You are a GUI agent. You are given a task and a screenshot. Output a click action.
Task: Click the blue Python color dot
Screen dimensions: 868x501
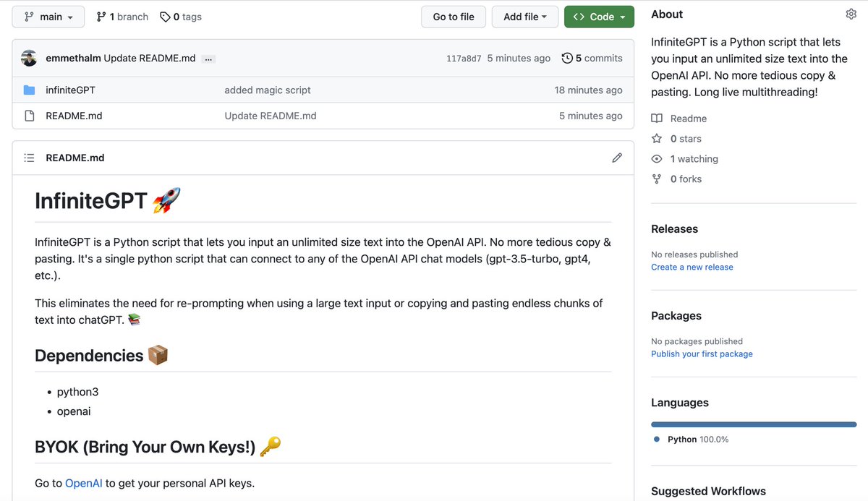tap(656, 440)
